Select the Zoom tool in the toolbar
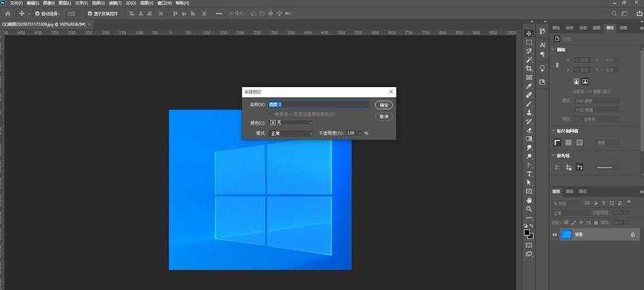 click(529, 209)
